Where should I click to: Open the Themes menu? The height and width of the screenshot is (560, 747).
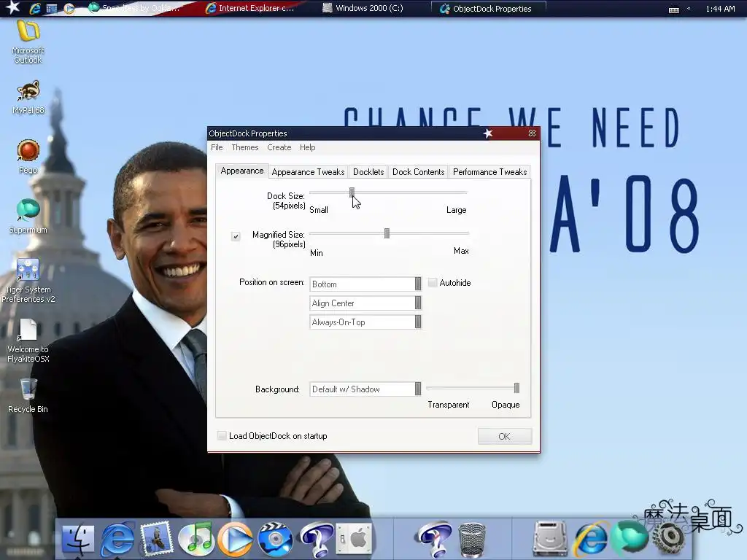tap(245, 147)
